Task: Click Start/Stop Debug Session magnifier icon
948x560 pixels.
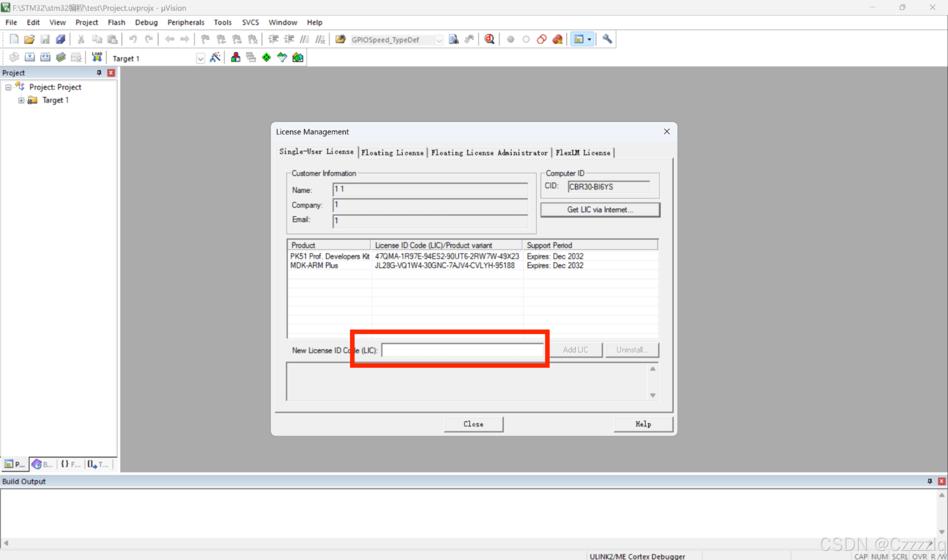Action: (x=489, y=39)
